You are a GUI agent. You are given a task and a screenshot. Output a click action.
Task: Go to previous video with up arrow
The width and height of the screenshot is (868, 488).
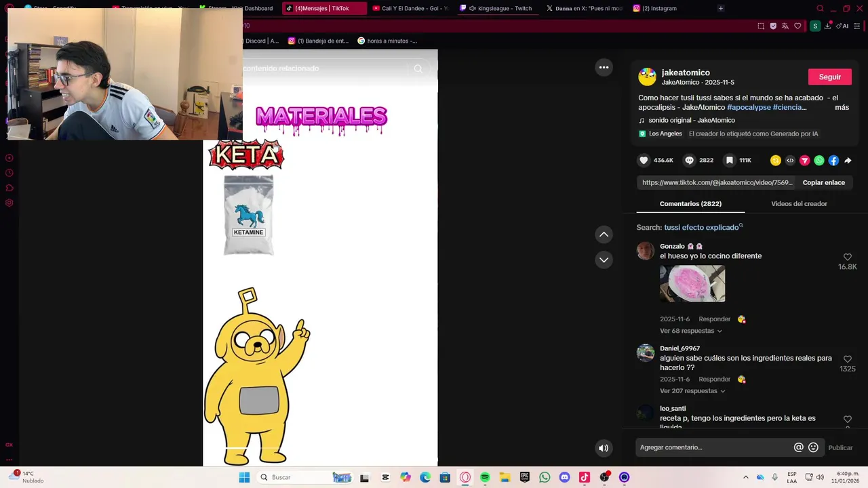pos(604,235)
